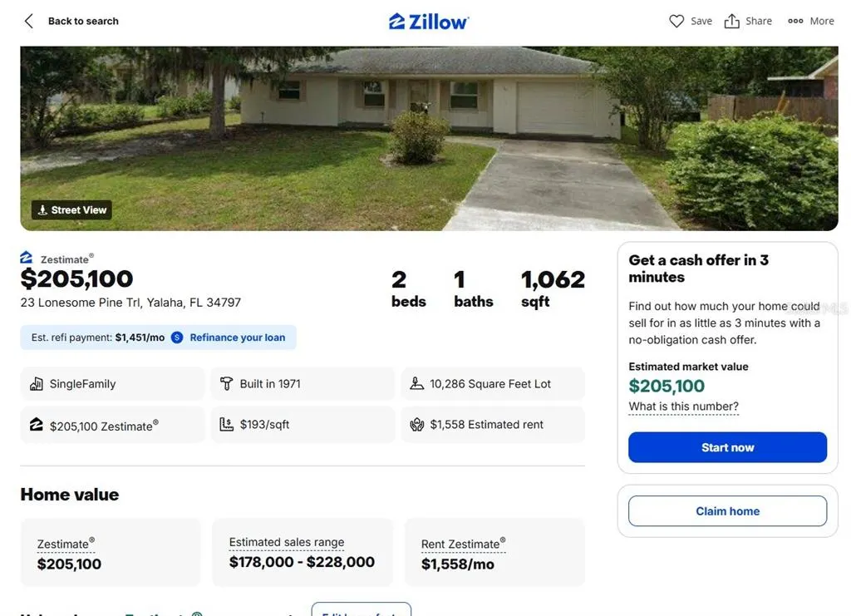Screen dimensions: 851x616
Task: Click Estimated sales range label
Action: tap(287, 542)
